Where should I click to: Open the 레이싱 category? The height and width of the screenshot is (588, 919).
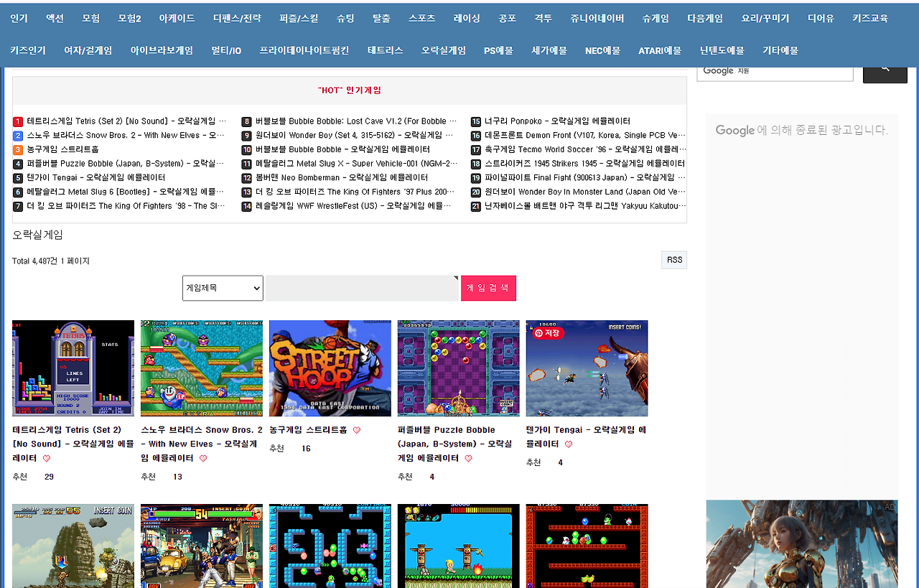pyautogui.click(x=467, y=19)
